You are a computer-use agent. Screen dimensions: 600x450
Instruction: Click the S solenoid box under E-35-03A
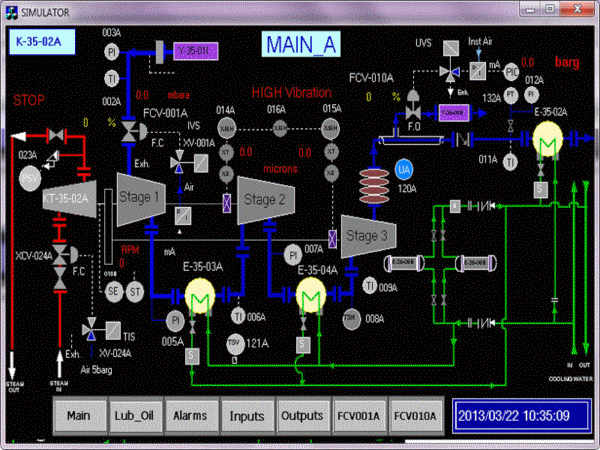coord(192,355)
